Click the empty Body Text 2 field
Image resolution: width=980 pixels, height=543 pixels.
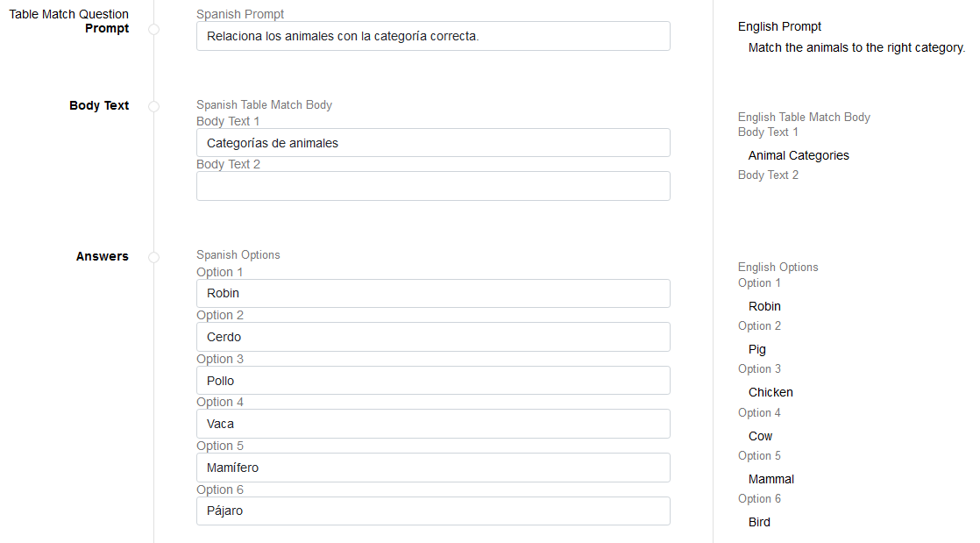pos(433,186)
